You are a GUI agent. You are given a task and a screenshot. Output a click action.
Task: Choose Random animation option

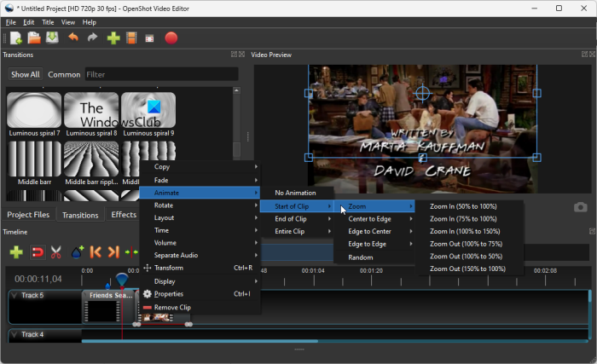point(374,257)
